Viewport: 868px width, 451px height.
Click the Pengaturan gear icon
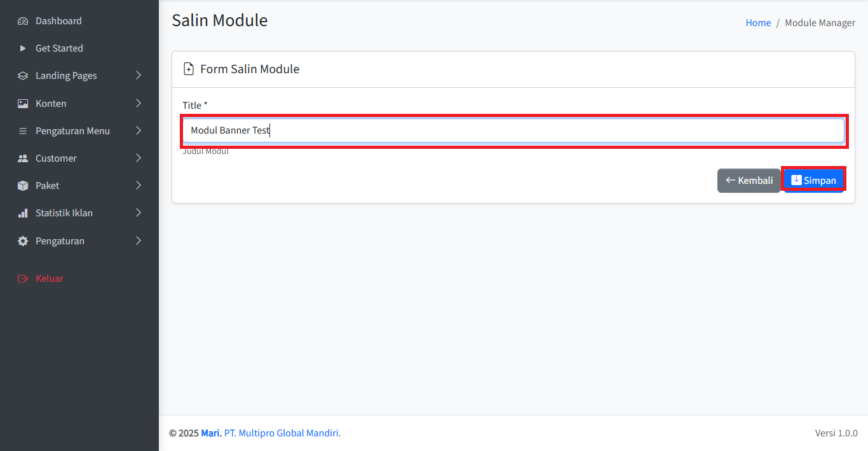23,241
